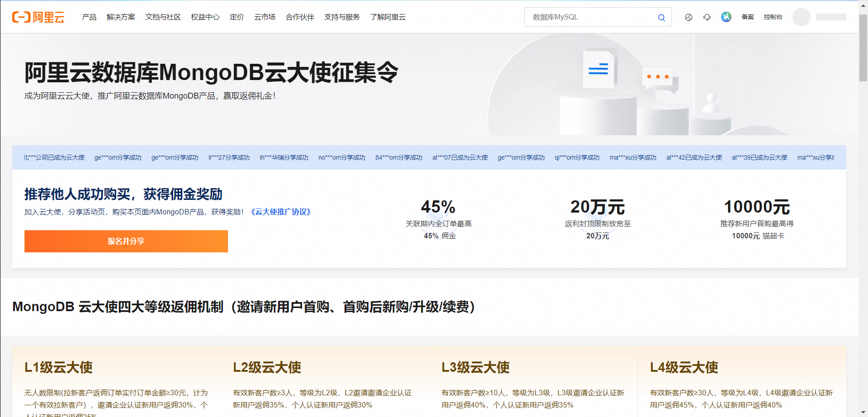Click the large 20万元 statistic
868x417 pixels.
[x=598, y=207]
